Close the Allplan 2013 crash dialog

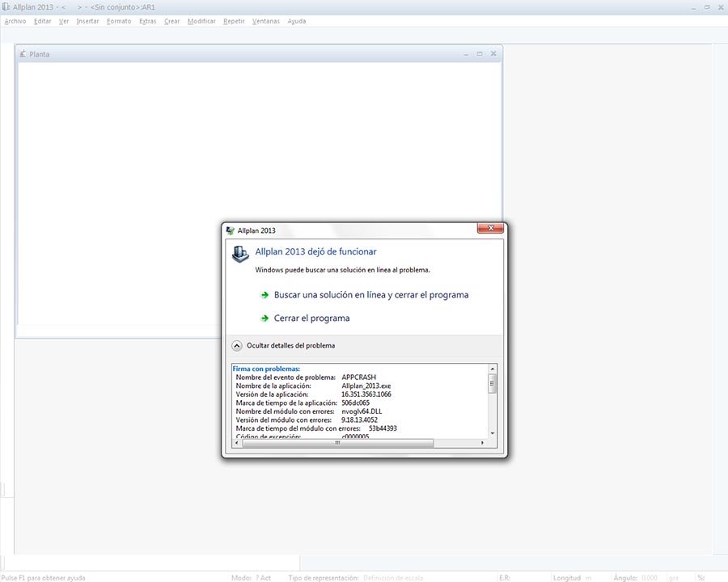click(490, 228)
